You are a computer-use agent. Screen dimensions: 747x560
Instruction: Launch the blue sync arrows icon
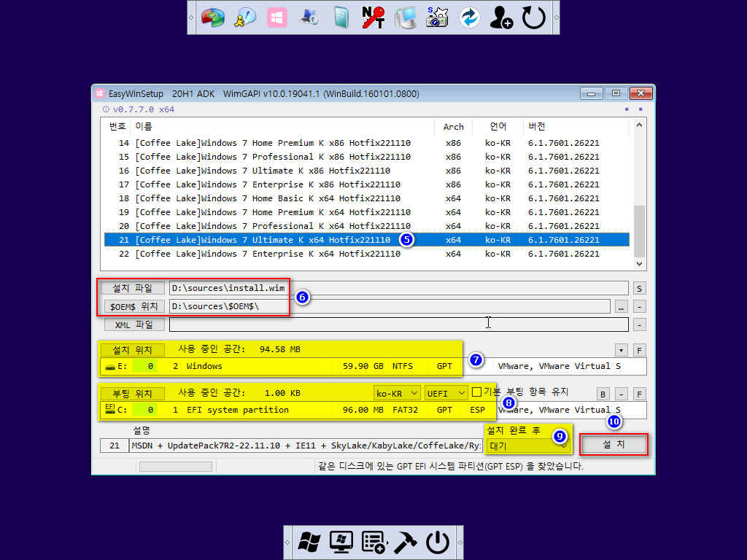[469, 18]
